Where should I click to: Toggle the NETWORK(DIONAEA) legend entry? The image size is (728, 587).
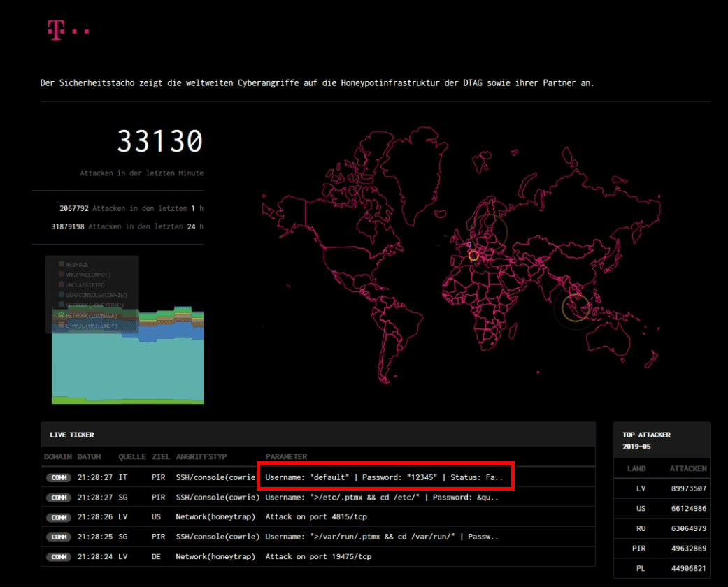pyautogui.click(x=88, y=316)
